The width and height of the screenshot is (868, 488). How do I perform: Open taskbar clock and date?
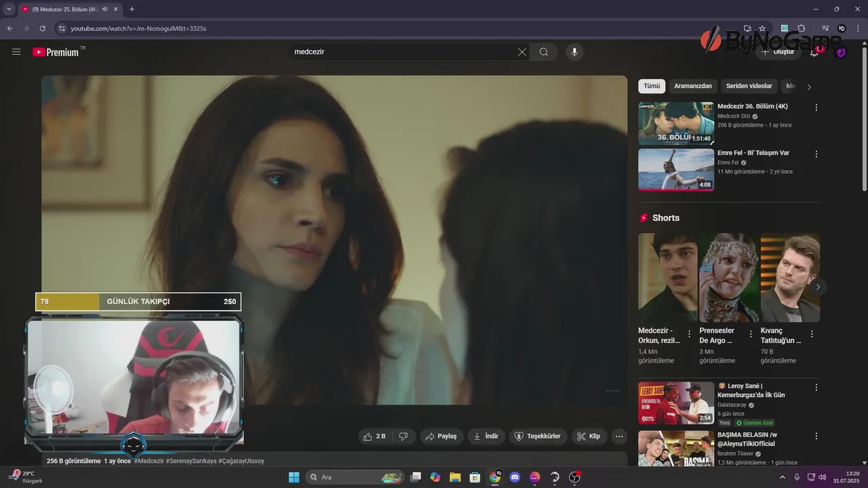[848, 477]
